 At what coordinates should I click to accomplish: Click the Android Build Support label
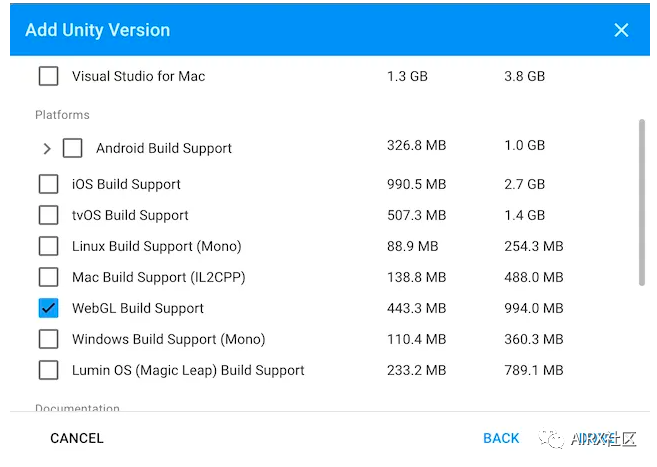pyautogui.click(x=164, y=148)
